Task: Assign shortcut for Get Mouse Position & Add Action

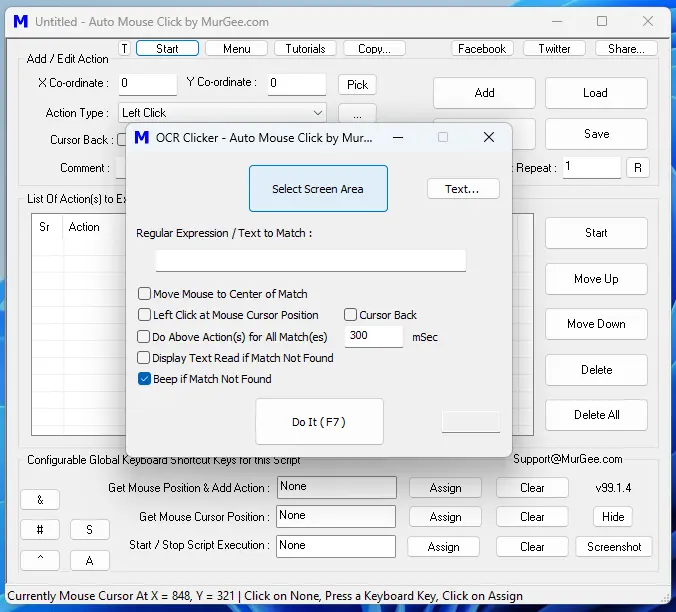Action: (445, 488)
